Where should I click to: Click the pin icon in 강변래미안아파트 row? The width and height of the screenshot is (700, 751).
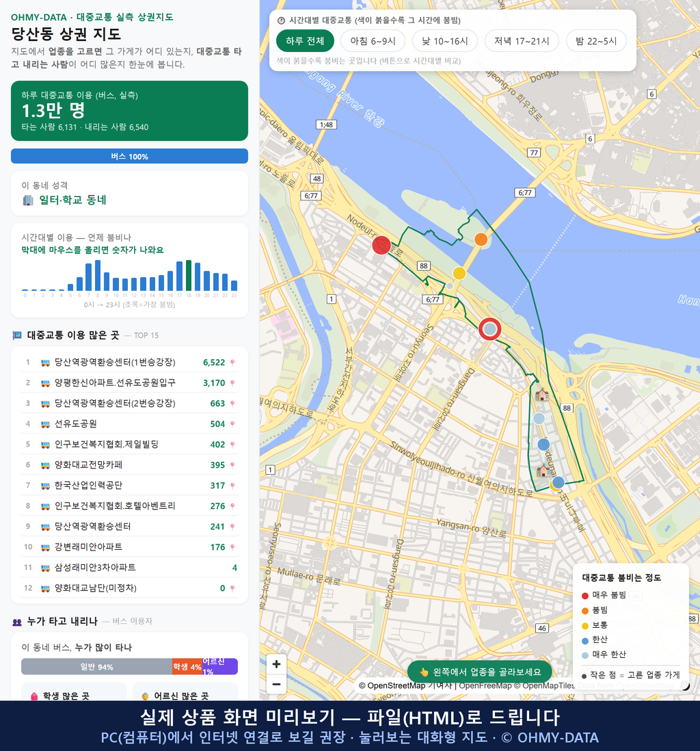(232, 547)
